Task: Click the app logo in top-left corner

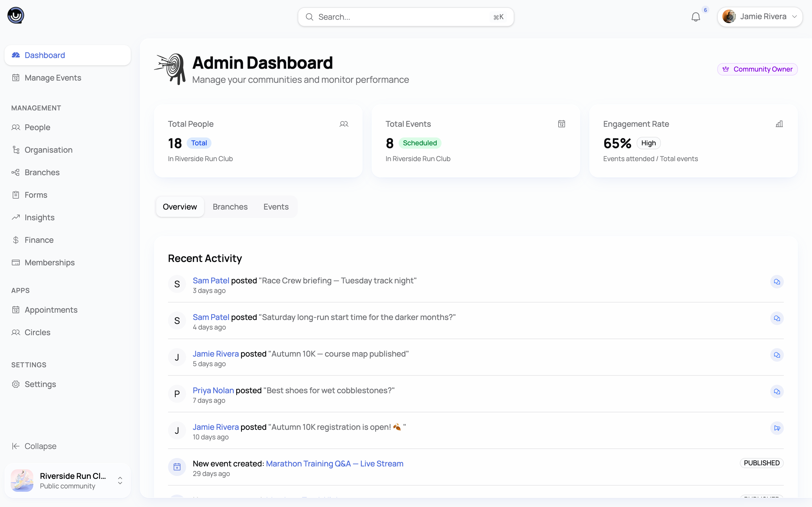Action: [x=16, y=15]
